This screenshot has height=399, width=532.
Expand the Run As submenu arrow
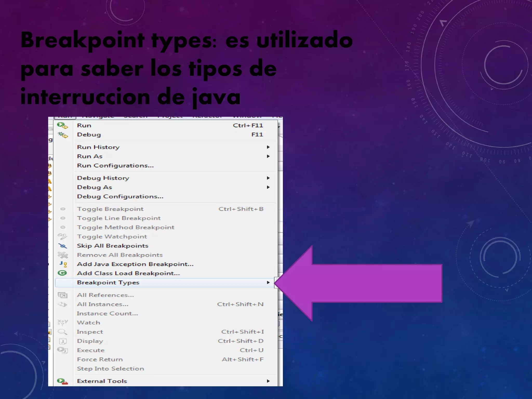(268, 156)
